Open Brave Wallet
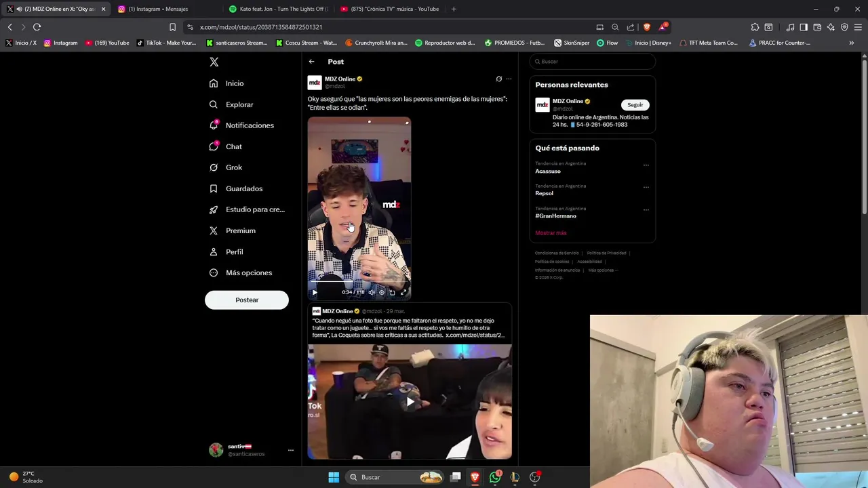 (x=817, y=27)
